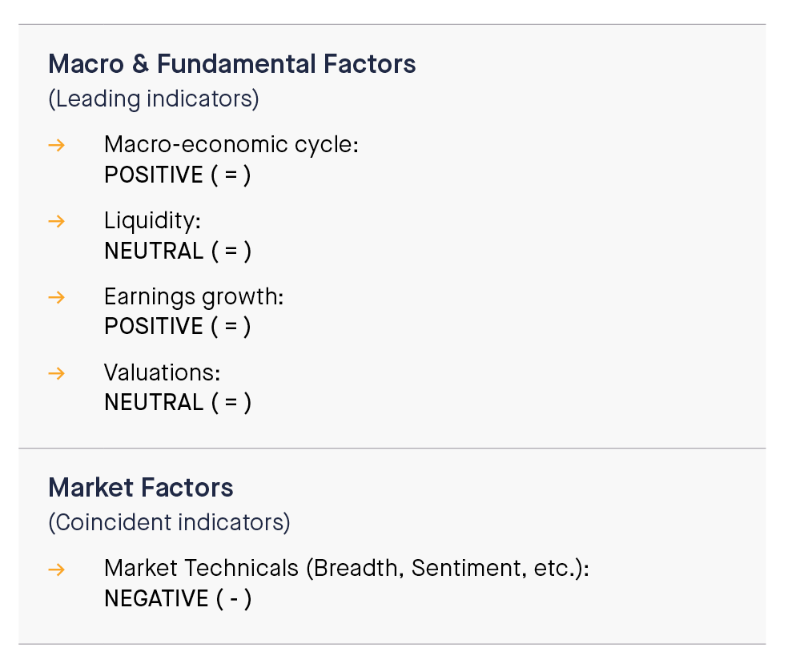The width and height of the screenshot is (808, 672).
Task: Click POSITIVE rating under Earnings growth
Action: tap(177, 326)
